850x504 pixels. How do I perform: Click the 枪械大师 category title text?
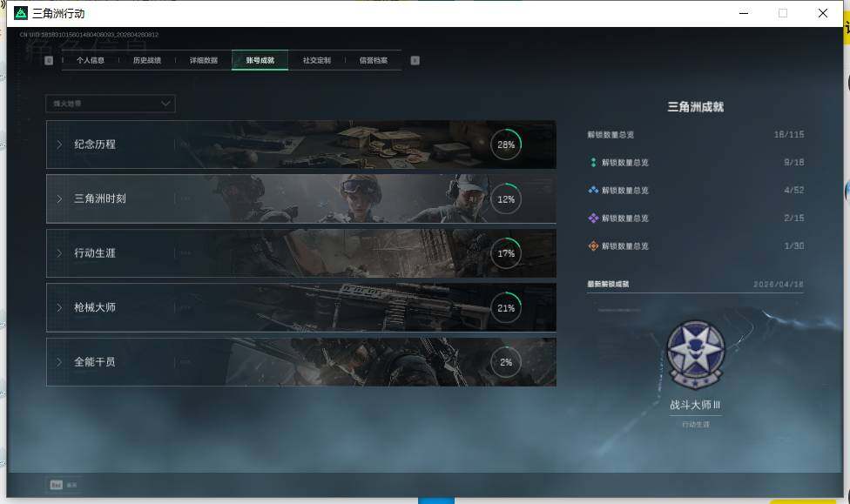click(95, 307)
